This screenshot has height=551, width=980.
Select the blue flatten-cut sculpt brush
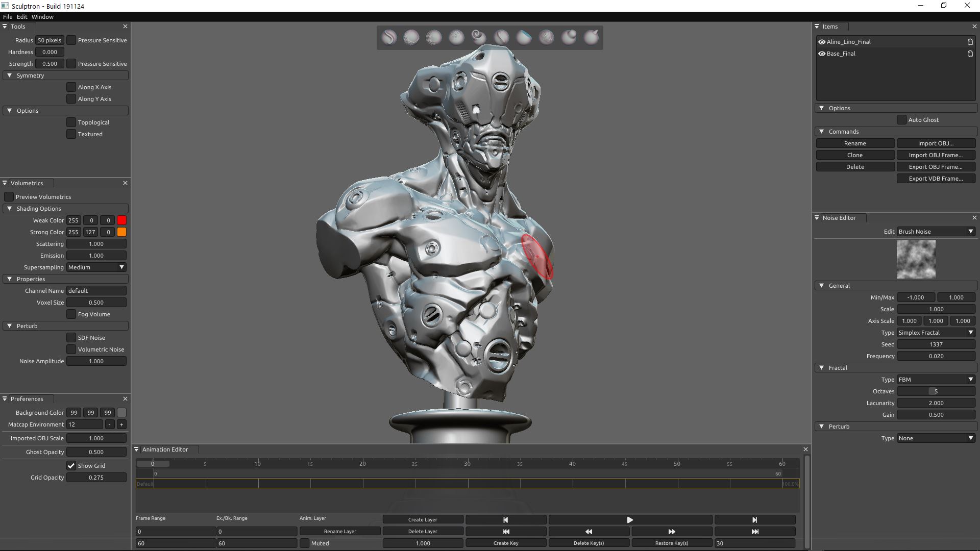coord(524,37)
